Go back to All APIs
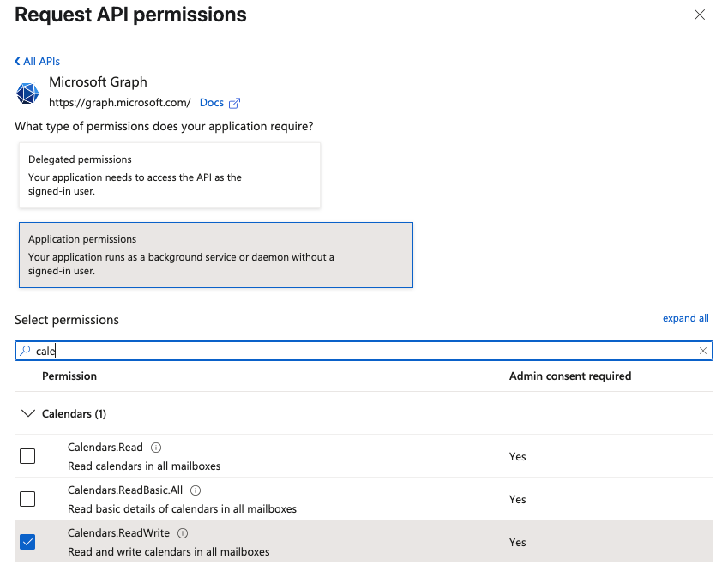 pyautogui.click(x=37, y=62)
